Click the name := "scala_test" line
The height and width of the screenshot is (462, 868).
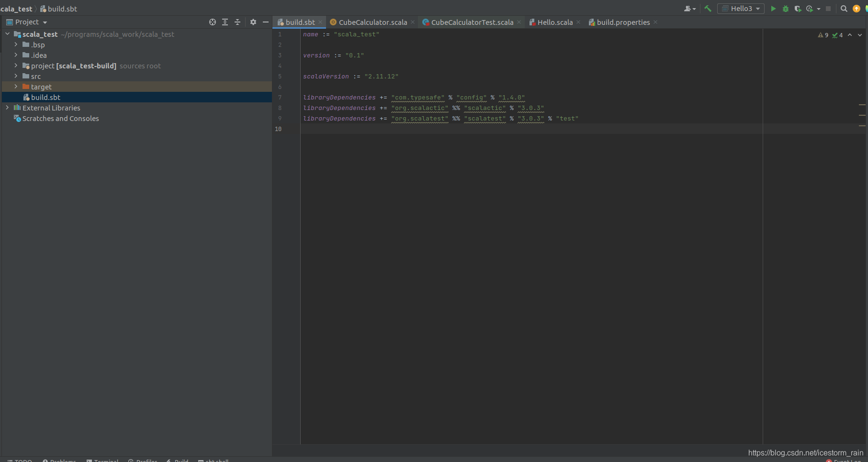point(341,34)
